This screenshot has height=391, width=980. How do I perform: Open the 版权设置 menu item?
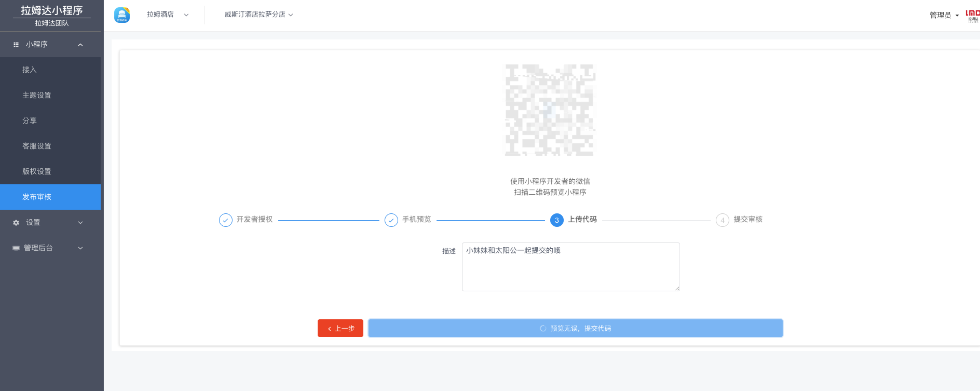click(50, 172)
